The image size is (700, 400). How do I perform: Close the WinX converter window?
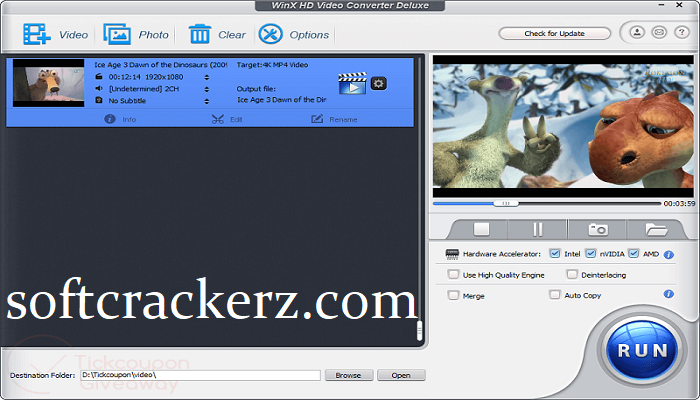(679, 5)
